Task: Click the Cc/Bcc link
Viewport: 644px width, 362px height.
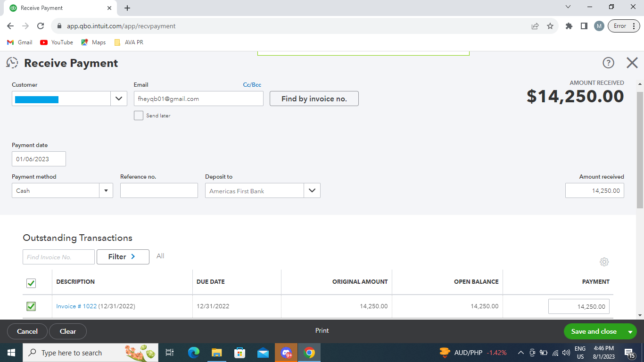Action: [x=252, y=85]
